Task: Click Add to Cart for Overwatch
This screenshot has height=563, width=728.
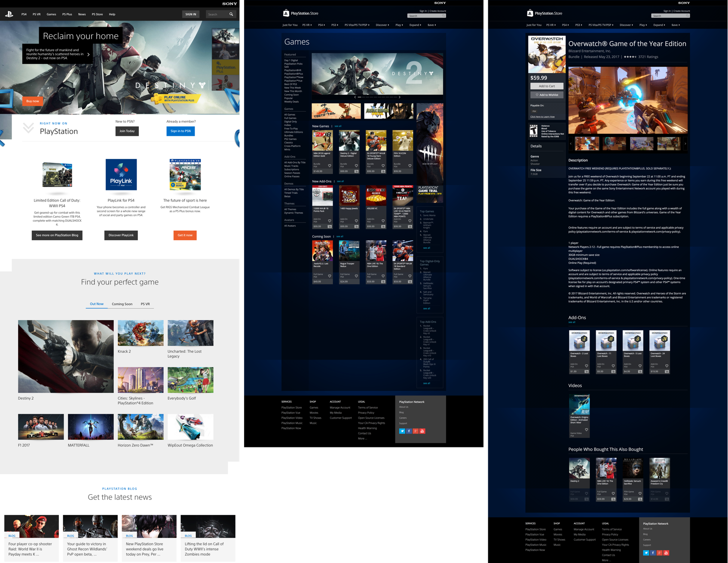Action: (x=547, y=86)
